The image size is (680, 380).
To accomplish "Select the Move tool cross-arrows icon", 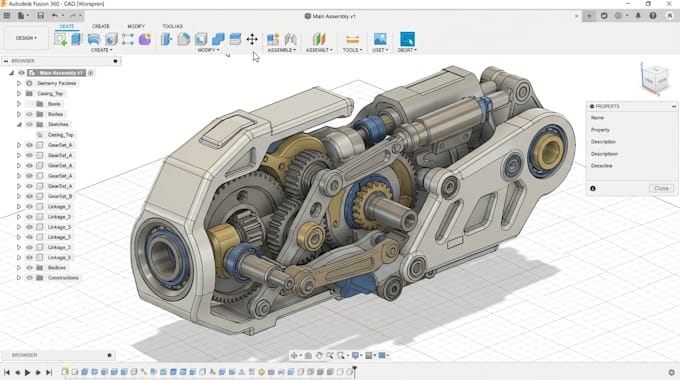I will point(252,39).
